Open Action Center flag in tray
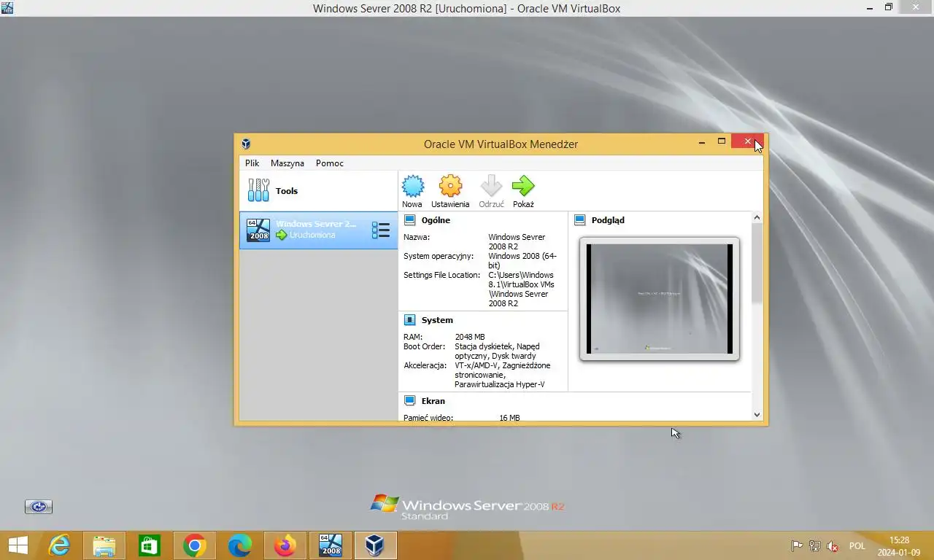Screen dimensions: 934x560 (798, 545)
